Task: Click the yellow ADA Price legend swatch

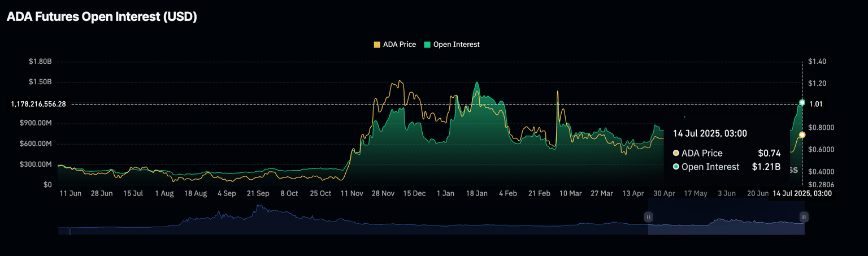Action: pyautogui.click(x=377, y=45)
